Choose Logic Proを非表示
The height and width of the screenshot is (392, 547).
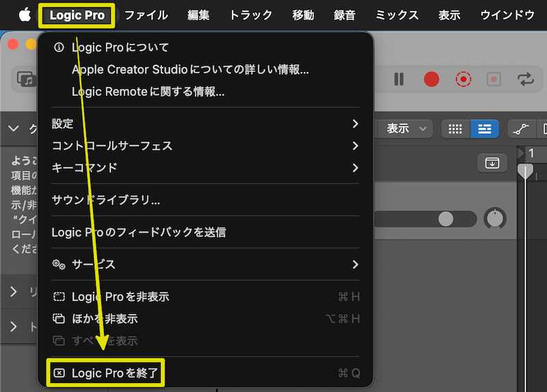tap(206, 297)
